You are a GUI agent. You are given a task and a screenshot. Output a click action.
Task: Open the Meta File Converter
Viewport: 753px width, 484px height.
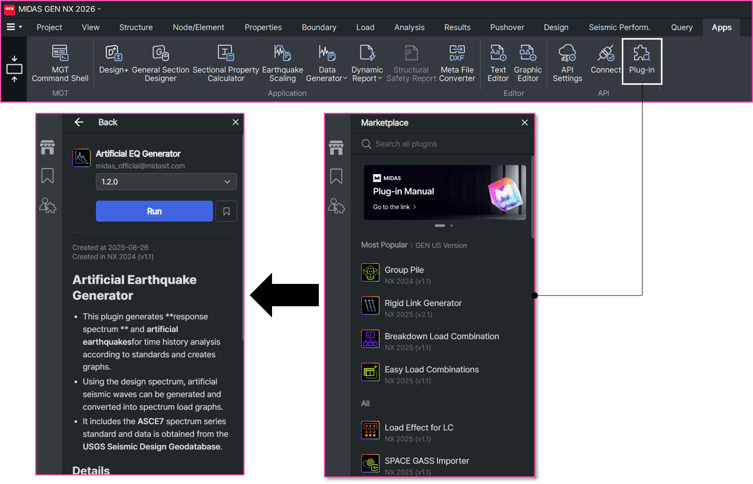457,62
